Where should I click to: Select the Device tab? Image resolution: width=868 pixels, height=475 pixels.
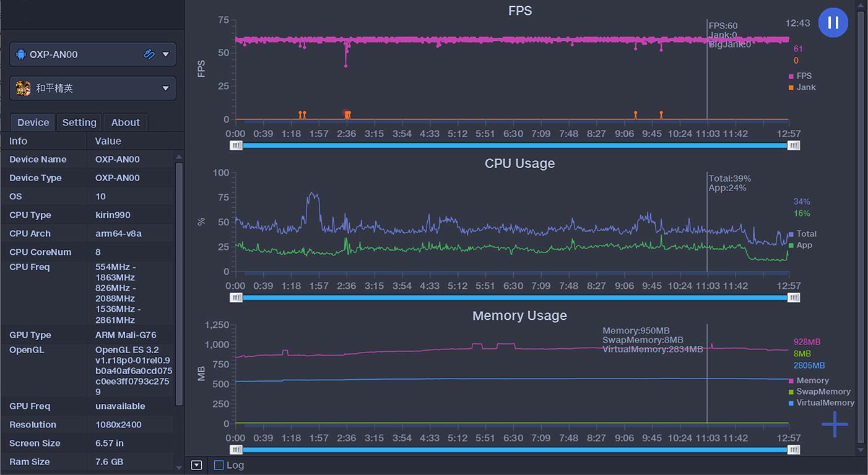(33, 122)
